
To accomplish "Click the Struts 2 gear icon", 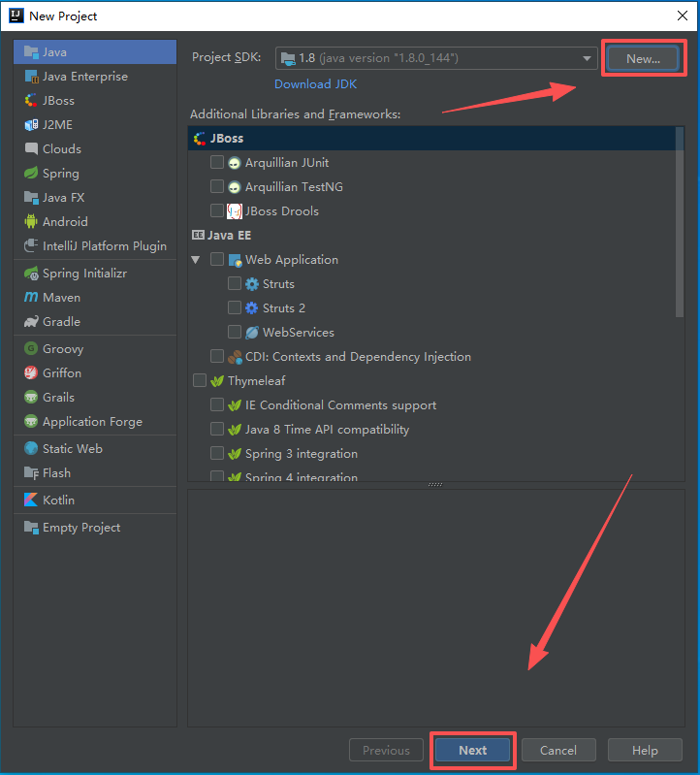I will 252,307.
